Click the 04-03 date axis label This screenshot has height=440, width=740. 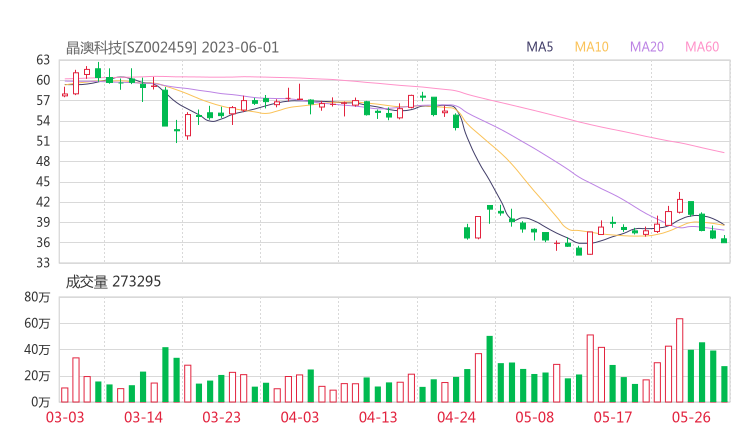pos(300,418)
